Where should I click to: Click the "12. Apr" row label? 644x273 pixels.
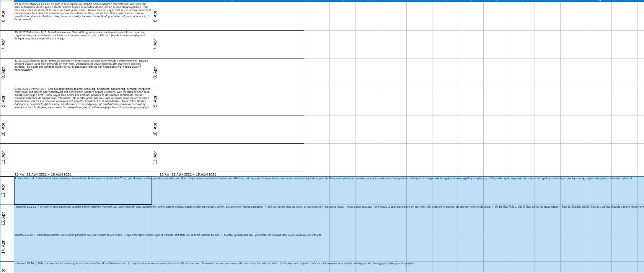point(4,190)
